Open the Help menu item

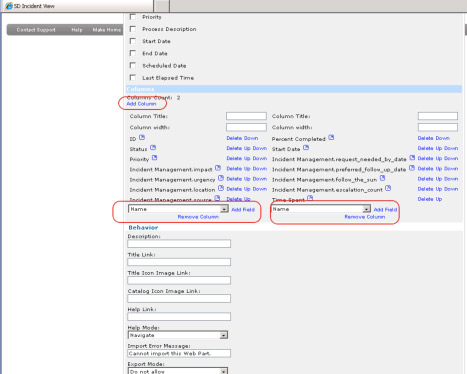(x=77, y=30)
